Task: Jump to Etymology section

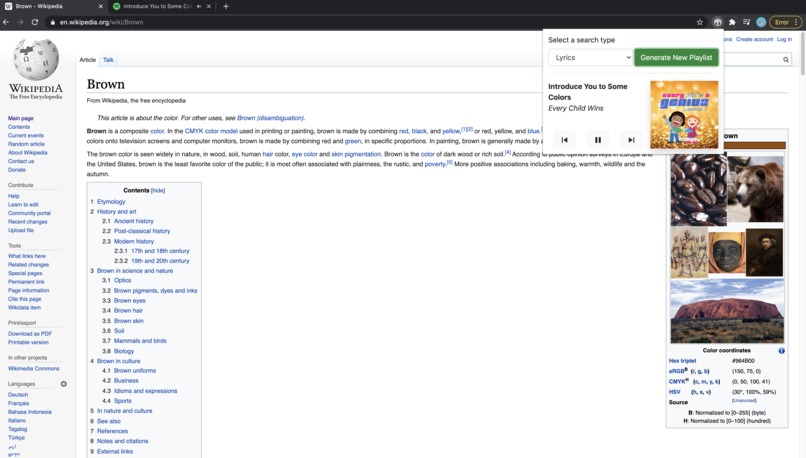Action: click(111, 201)
